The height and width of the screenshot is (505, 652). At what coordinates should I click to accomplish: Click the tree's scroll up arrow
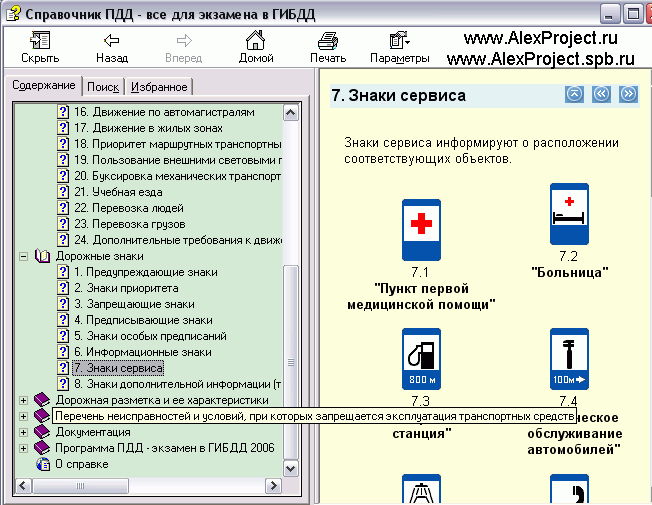[x=291, y=113]
